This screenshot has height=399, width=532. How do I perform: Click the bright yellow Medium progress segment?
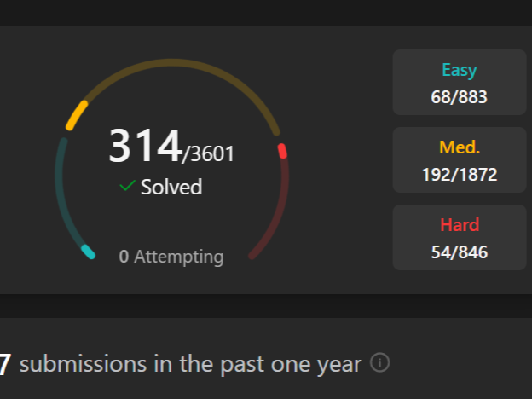tap(76, 115)
